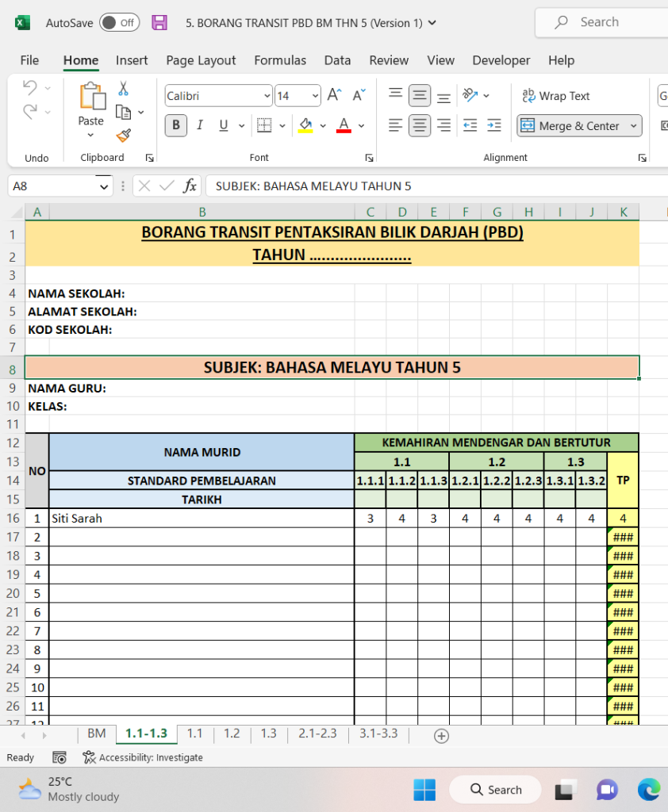Toggle Wrap Text for the cell

(555, 96)
